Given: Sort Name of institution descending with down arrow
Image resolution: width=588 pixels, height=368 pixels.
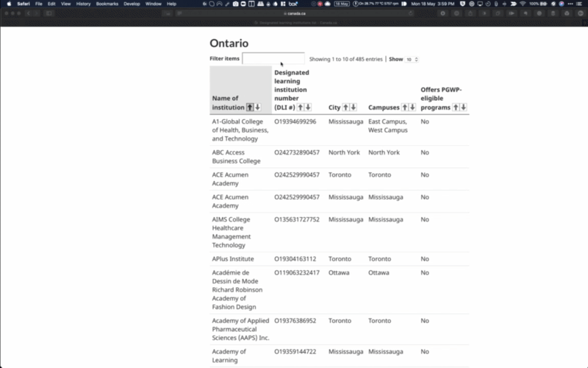Looking at the screenshot, I should click(257, 107).
